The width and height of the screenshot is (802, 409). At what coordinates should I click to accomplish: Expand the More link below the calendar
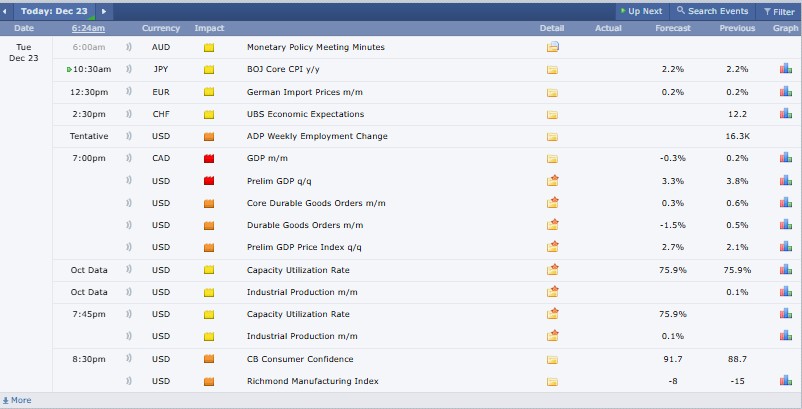tap(17, 400)
